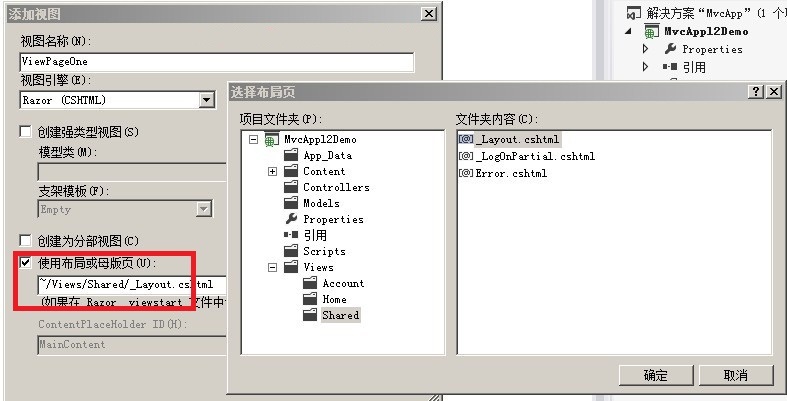Image resolution: width=787 pixels, height=401 pixels.
Task: Click the 确定 button
Action: [655, 375]
